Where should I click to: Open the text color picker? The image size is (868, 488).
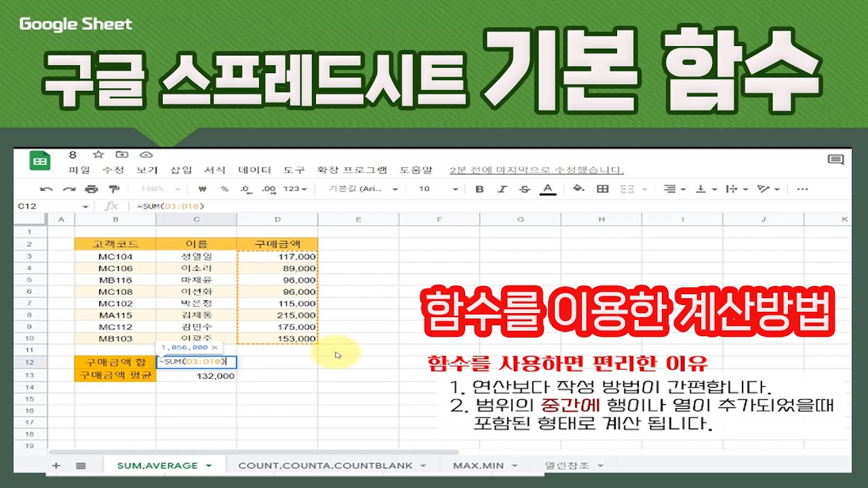548,189
